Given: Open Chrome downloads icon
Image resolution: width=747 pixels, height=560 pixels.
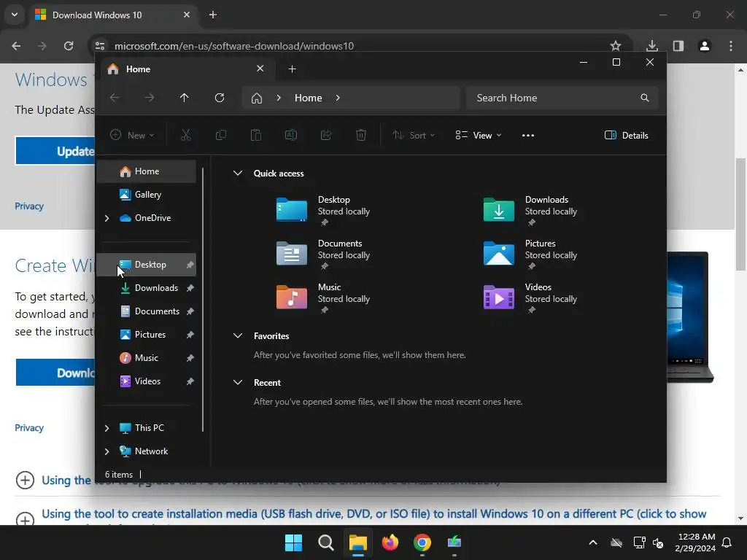Looking at the screenshot, I should [x=652, y=46].
